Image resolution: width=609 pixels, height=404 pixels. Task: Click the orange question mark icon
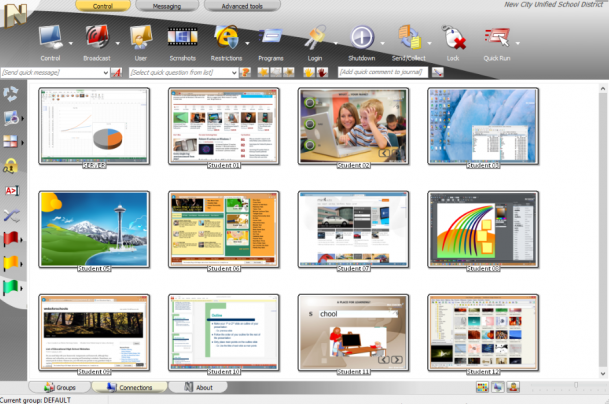click(x=245, y=72)
